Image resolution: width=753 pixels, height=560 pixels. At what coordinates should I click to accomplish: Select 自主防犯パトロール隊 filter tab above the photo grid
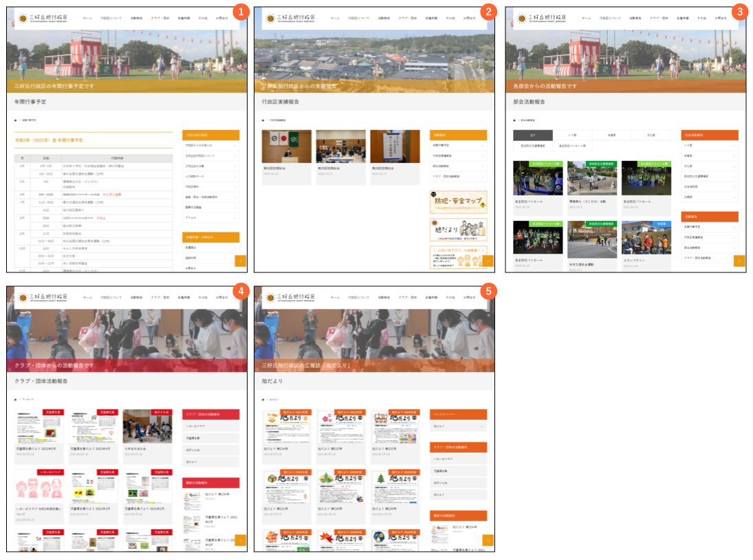[x=572, y=146]
